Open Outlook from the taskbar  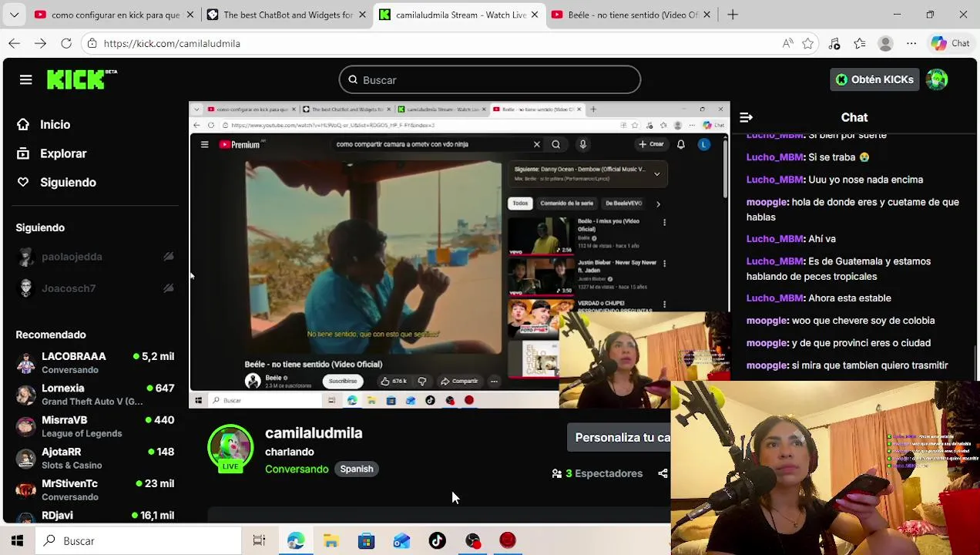pyautogui.click(x=401, y=541)
